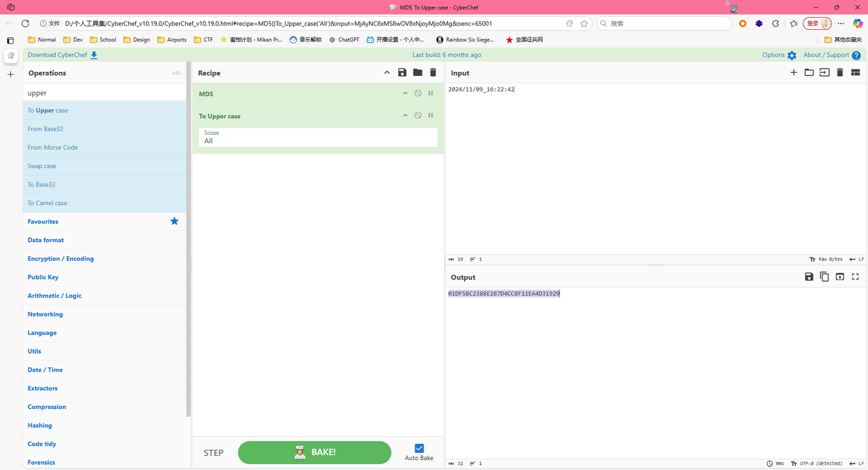The image size is (868, 470).
Task: Clear the recipe with trash icon
Action: [433, 73]
